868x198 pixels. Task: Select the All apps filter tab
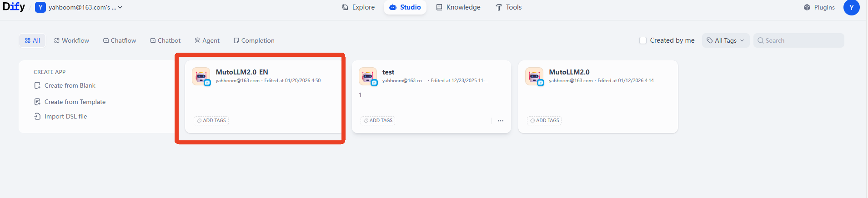point(32,40)
